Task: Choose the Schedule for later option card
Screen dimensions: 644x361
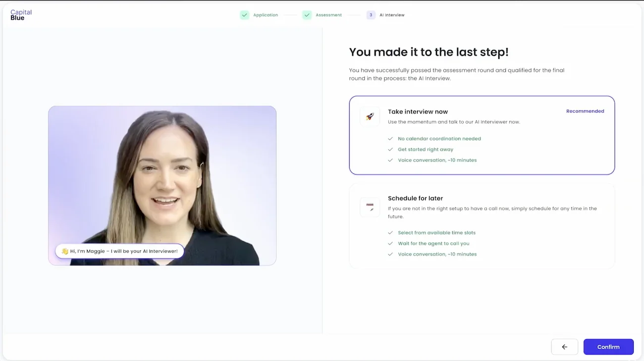Action: click(482, 226)
